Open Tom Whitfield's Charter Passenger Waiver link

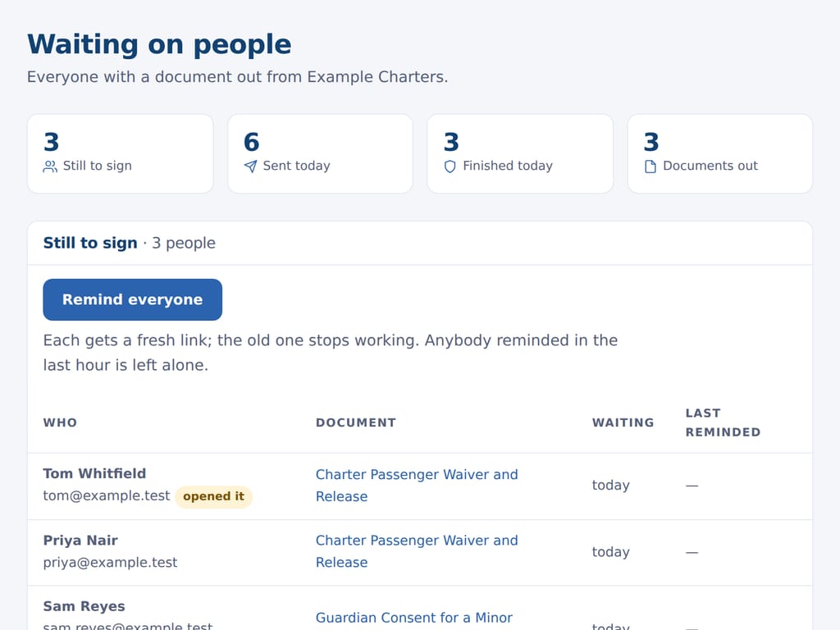[x=416, y=486]
